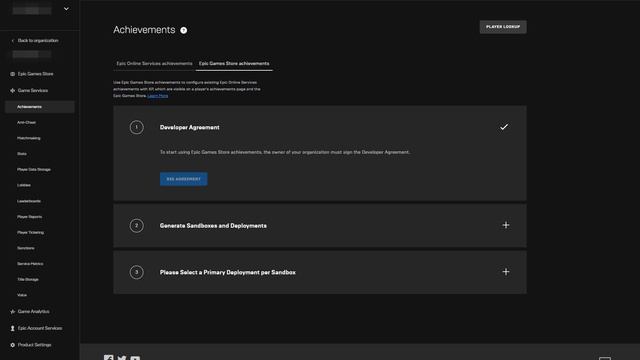Click the Developer Agreement step heading

click(189, 127)
